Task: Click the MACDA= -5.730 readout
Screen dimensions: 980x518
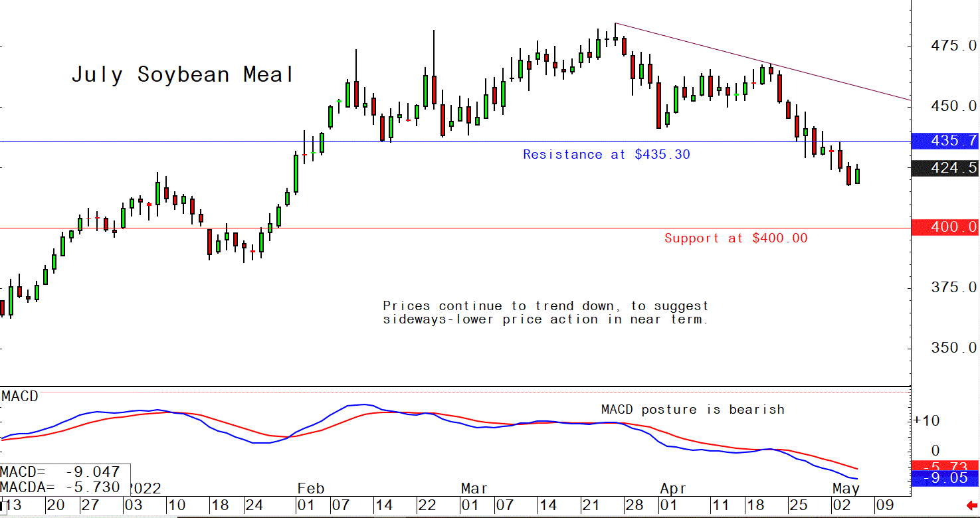Action: 60,487
